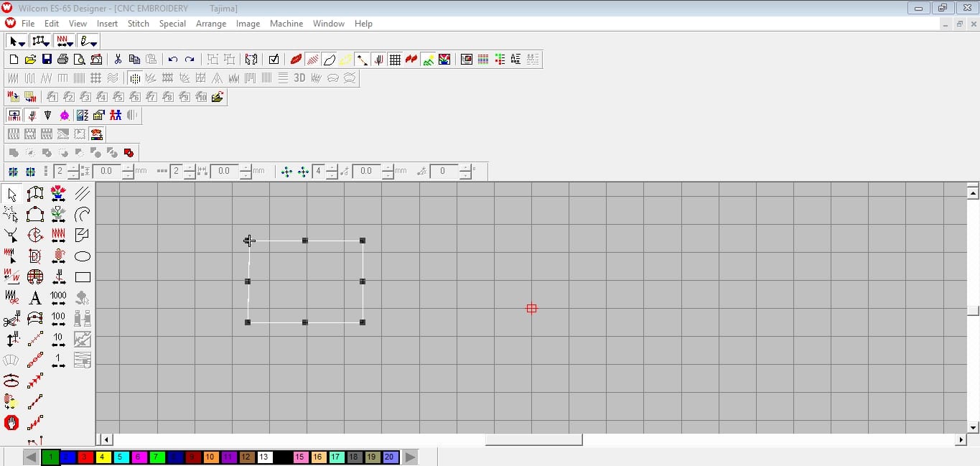Viewport: 980px width, 466px height.
Task: Open the Help menu
Action: [x=363, y=24]
